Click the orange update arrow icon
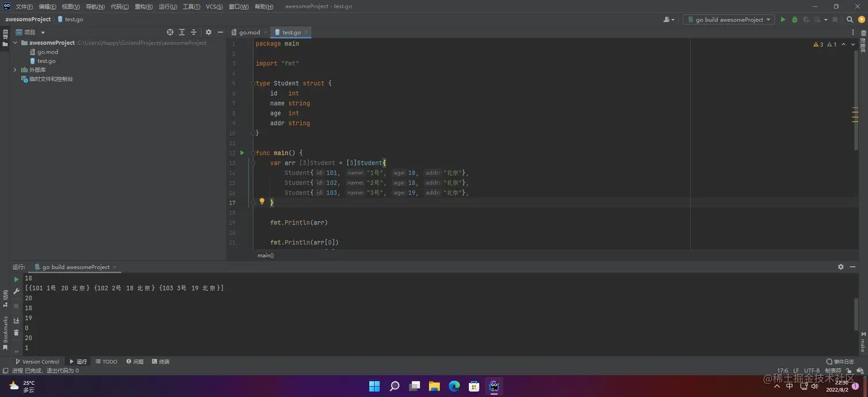 [x=861, y=20]
